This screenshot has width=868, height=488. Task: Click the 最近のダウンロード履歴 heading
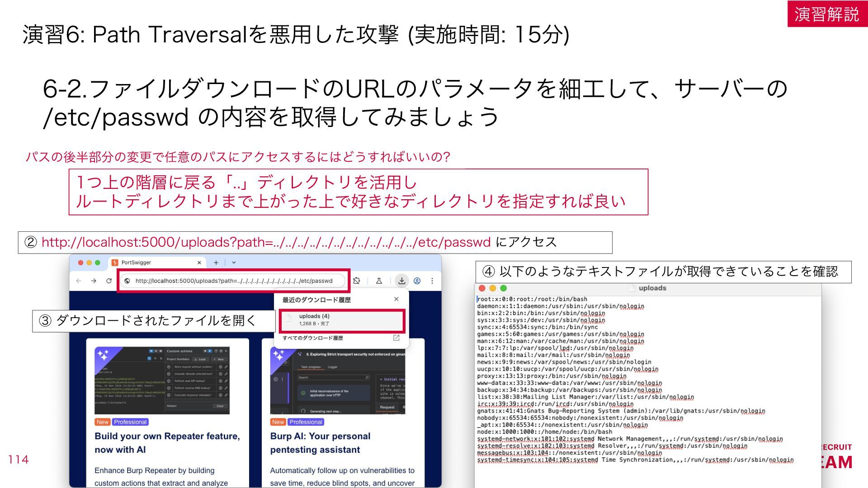[x=316, y=300]
